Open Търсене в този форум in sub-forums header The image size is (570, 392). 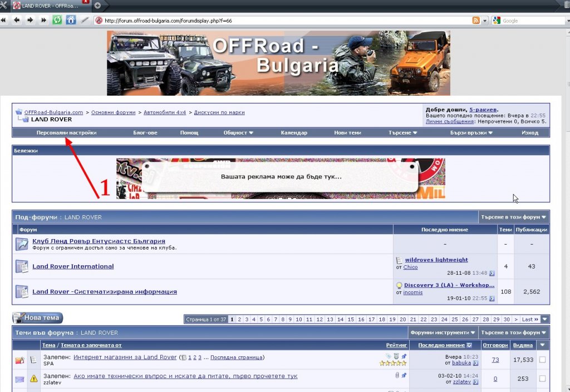tap(514, 217)
